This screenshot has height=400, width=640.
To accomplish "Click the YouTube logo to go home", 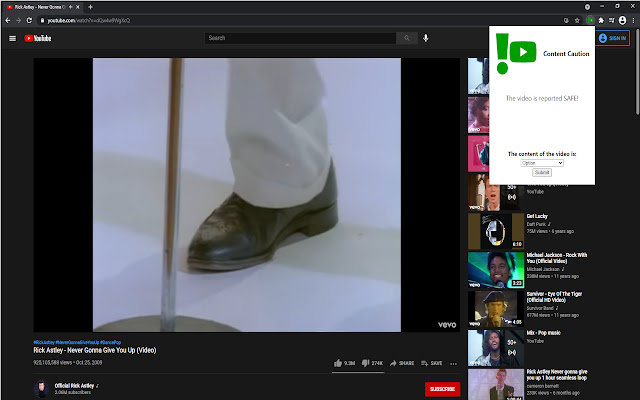I will [x=38, y=39].
